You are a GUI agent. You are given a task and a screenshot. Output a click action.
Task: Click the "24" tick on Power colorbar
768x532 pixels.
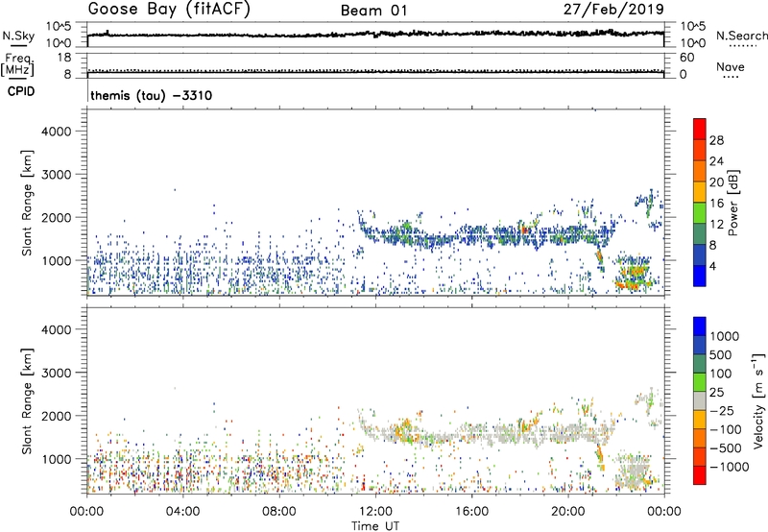pos(716,161)
